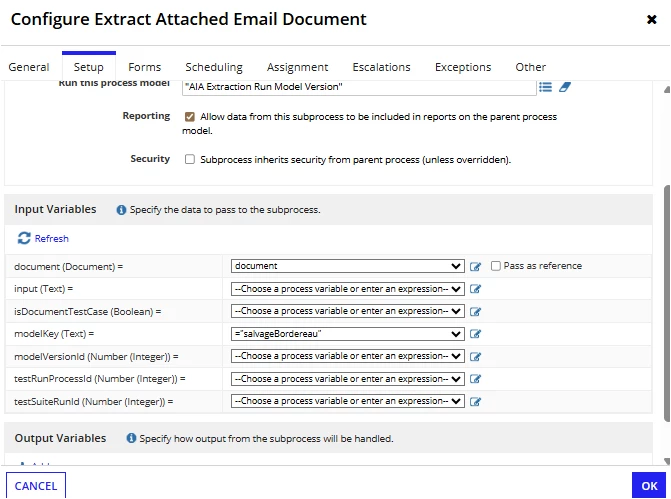The width and height of the screenshot is (671, 499).
Task: Toggle the Reporting subprocess data checkbox
Action: [190, 117]
